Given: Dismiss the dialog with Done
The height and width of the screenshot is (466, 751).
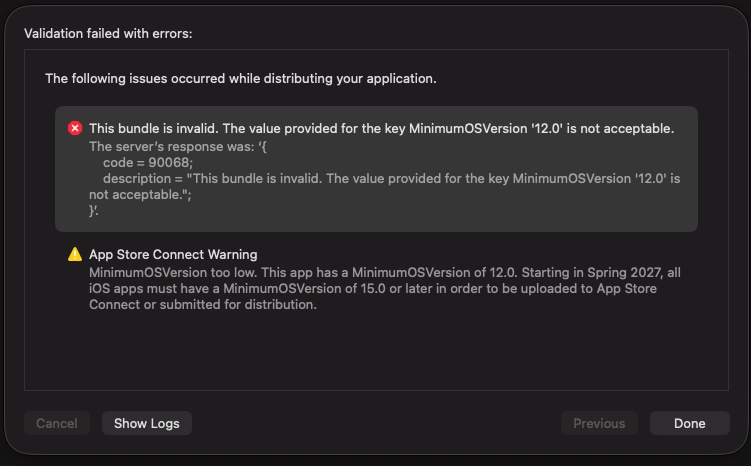Looking at the screenshot, I should click(x=689, y=423).
